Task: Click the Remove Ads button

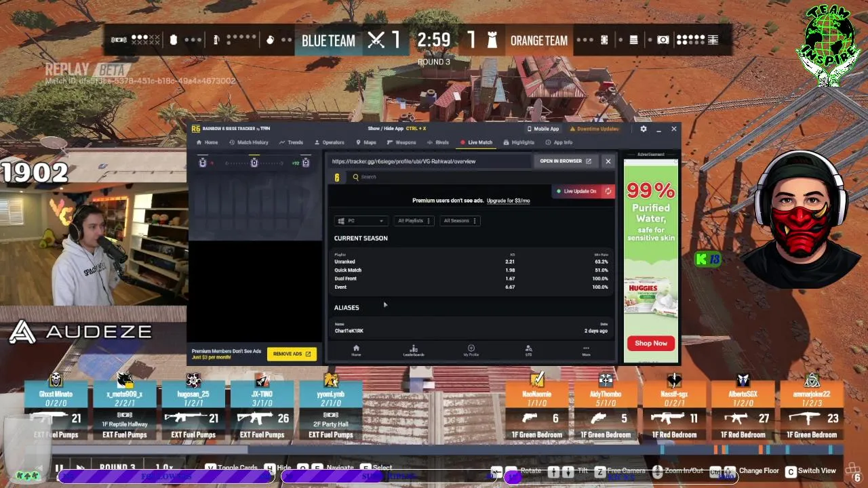Action: click(x=292, y=354)
